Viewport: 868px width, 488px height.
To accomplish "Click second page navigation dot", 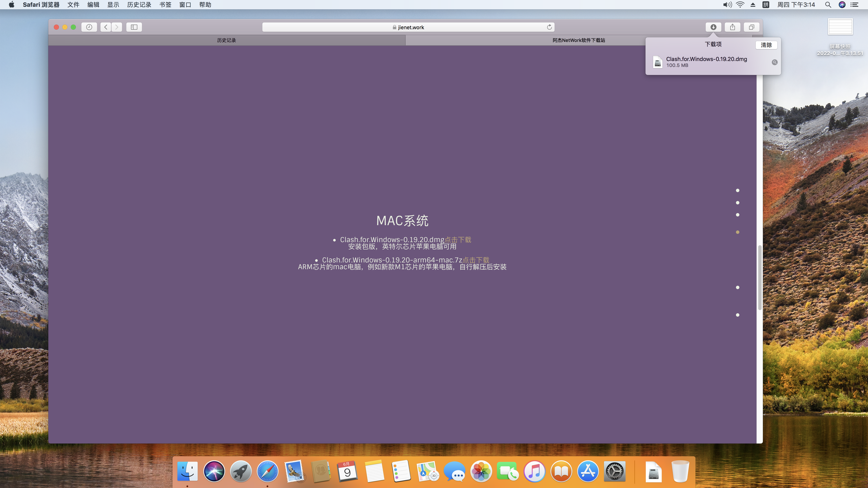I will pos(738,203).
